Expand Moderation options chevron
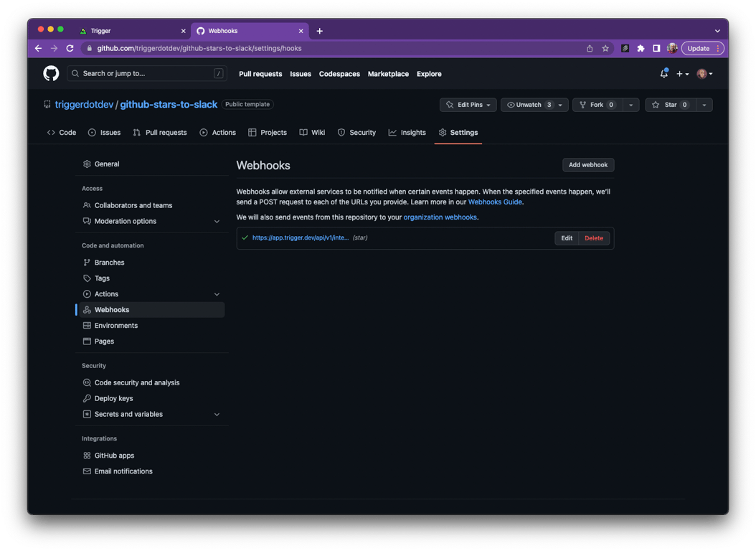 point(217,221)
